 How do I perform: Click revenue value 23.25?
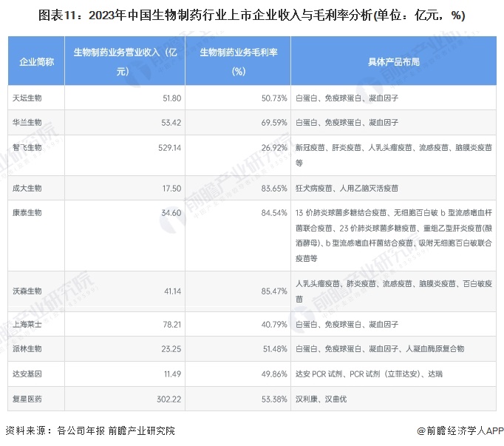[171, 349]
